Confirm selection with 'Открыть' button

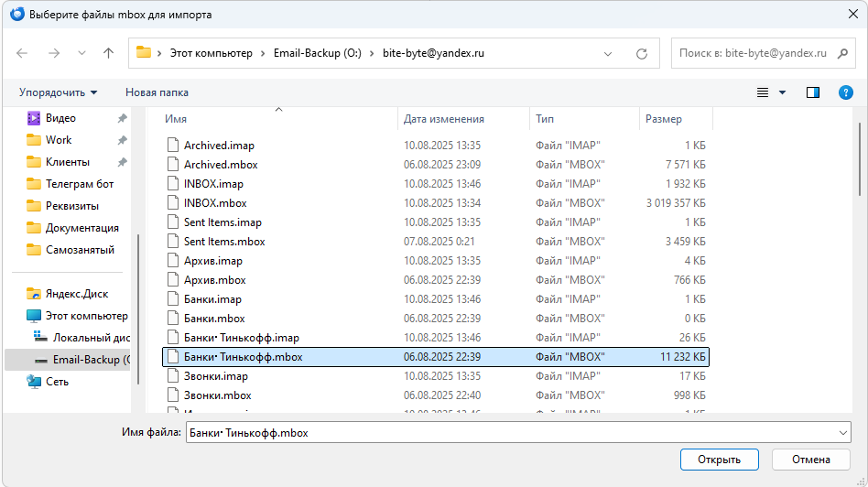tap(719, 460)
